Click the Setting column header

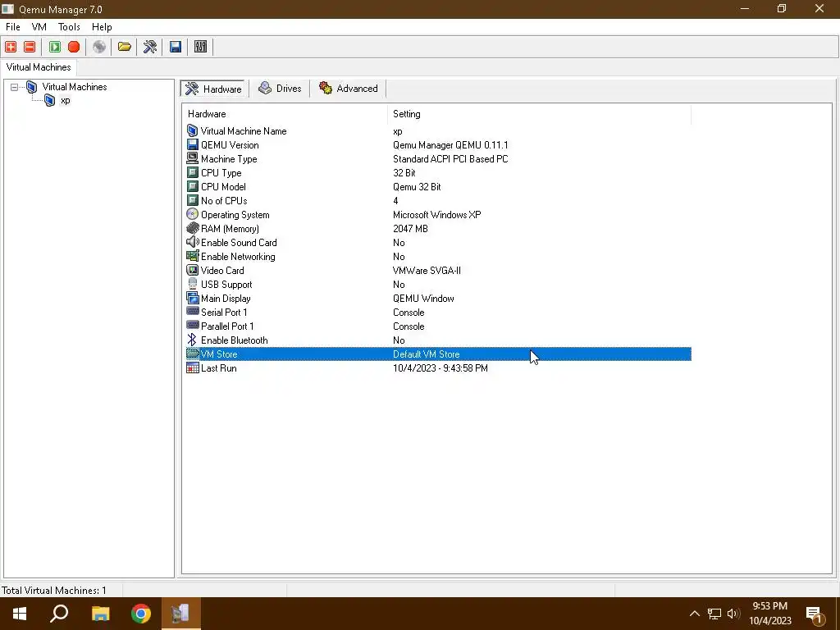click(x=540, y=113)
